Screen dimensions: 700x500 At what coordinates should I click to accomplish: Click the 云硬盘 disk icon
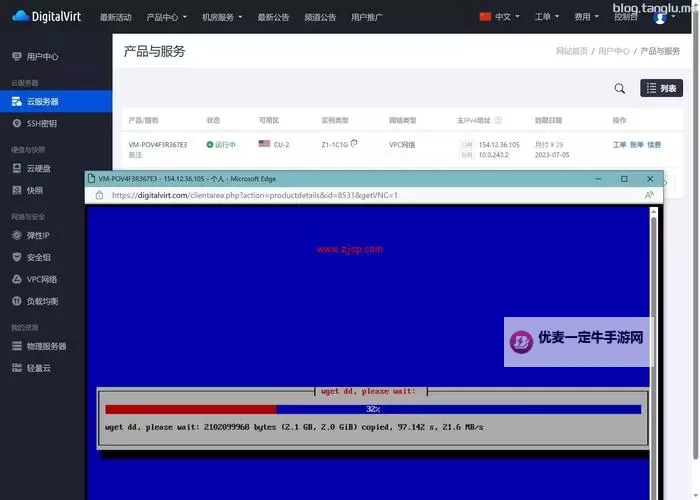pos(17,168)
